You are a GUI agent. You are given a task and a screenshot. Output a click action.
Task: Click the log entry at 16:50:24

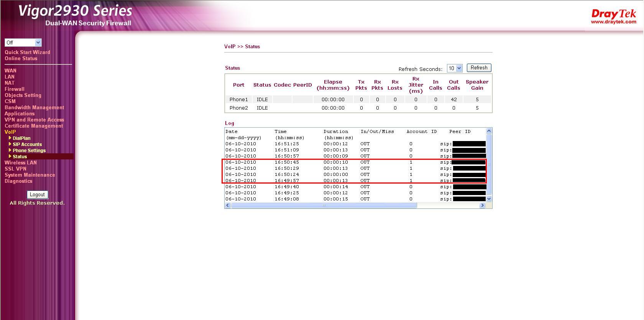pos(355,174)
